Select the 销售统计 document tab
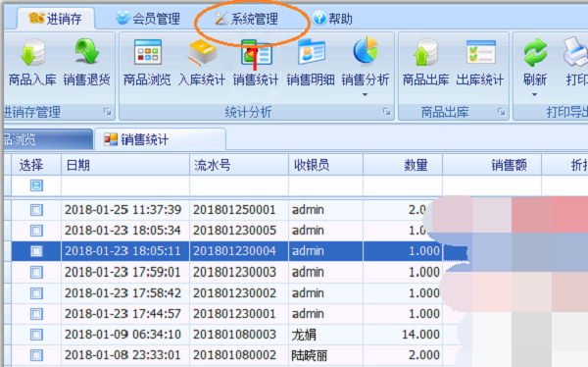 pos(160,139)
